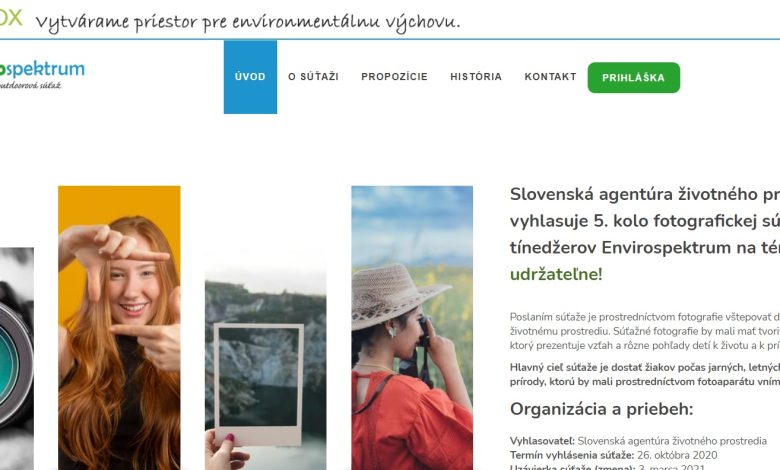Click the 'Vyhlasovateľ:' label line
Screen dimensions: 780x470
638,441
